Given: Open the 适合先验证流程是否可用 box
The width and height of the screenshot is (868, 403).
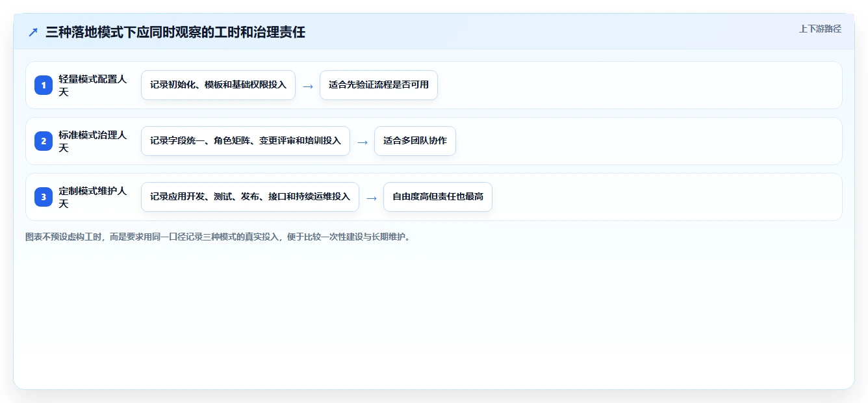Looking at the screenshot, I should click(x=379, y=85).
